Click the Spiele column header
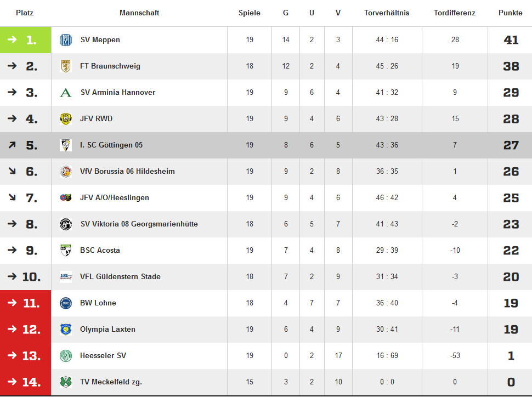 [250, 13]
